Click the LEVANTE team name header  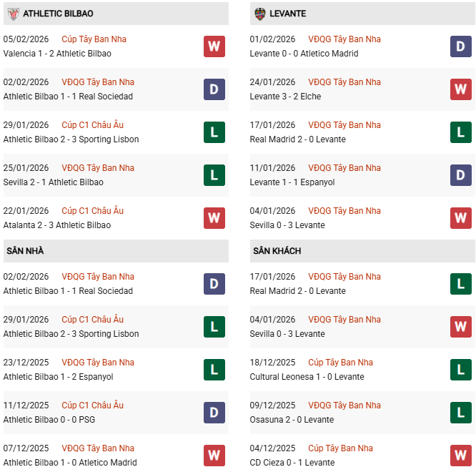tap(288, 14)
